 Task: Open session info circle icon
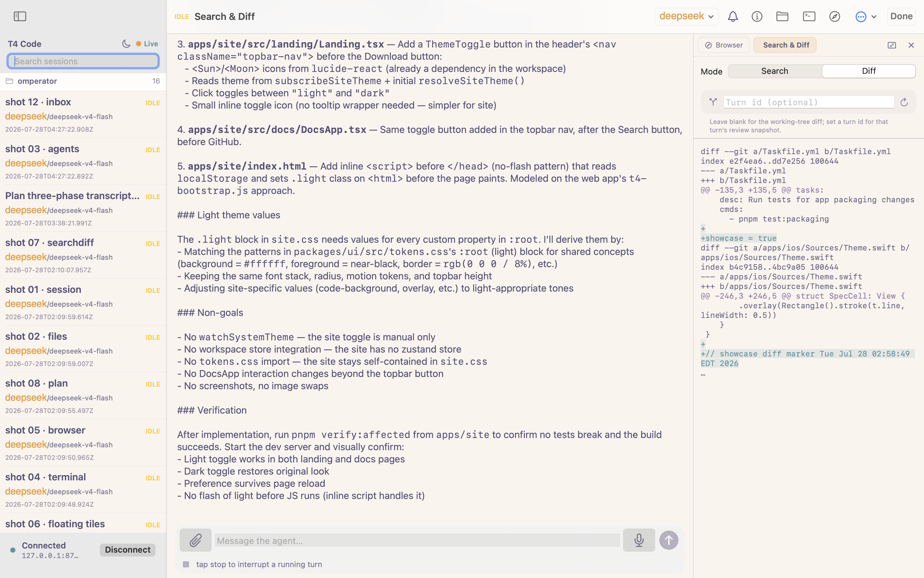(x=757, y=16)
